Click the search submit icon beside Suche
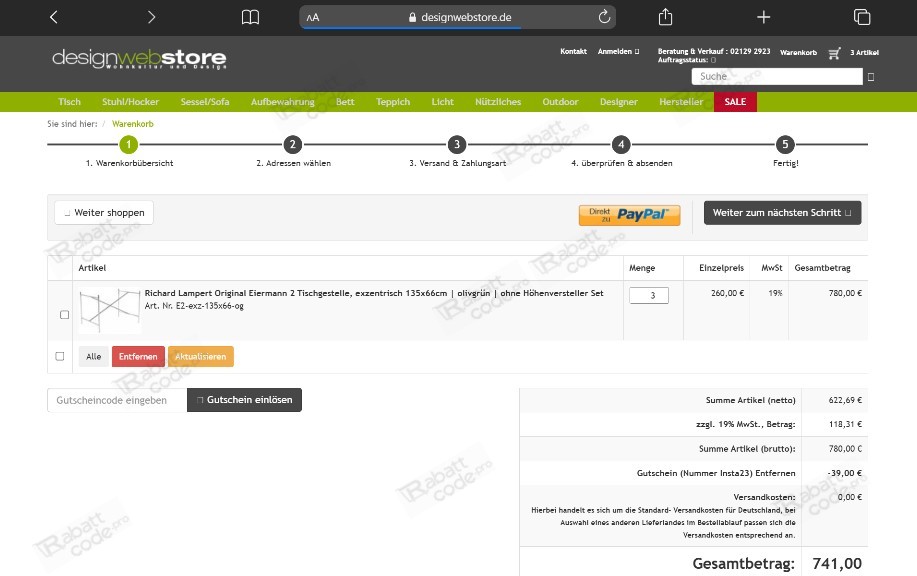Screen dimensions: 917x576 871,77
